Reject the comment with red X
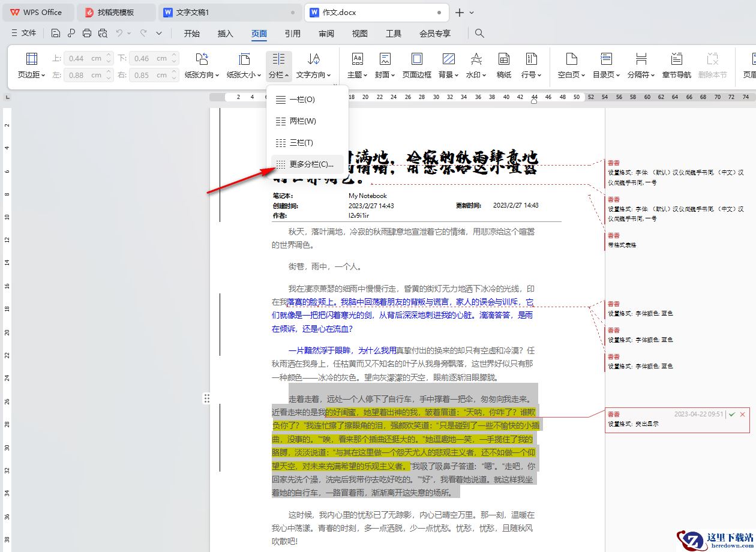 coord(743,414)
